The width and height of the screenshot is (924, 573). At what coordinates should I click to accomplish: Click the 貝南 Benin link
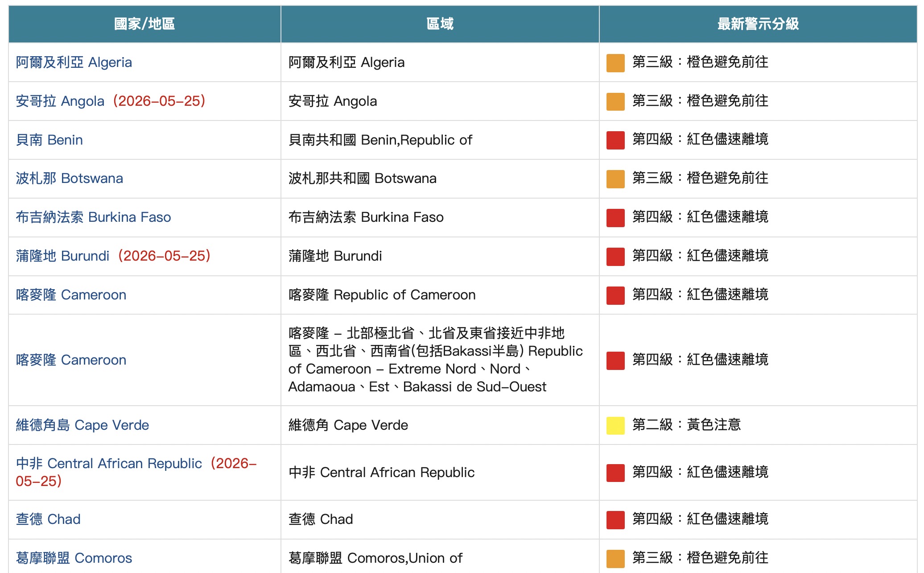[49, 140]
